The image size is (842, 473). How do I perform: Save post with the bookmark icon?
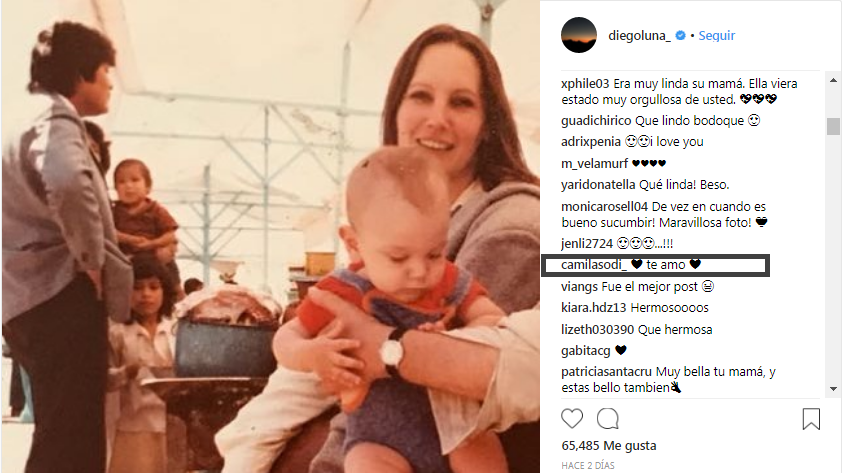tap(811, 419)
